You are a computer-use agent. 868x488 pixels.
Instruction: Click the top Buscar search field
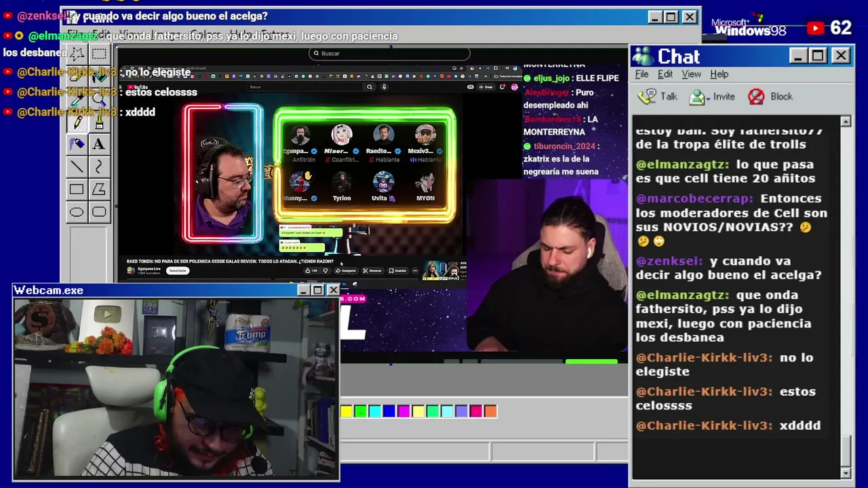[389, 53]
